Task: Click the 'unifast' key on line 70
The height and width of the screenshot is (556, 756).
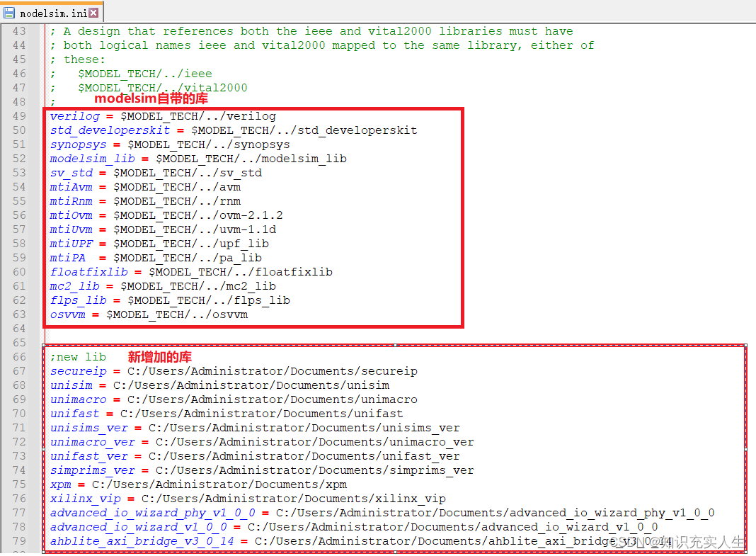Action: 75,414
